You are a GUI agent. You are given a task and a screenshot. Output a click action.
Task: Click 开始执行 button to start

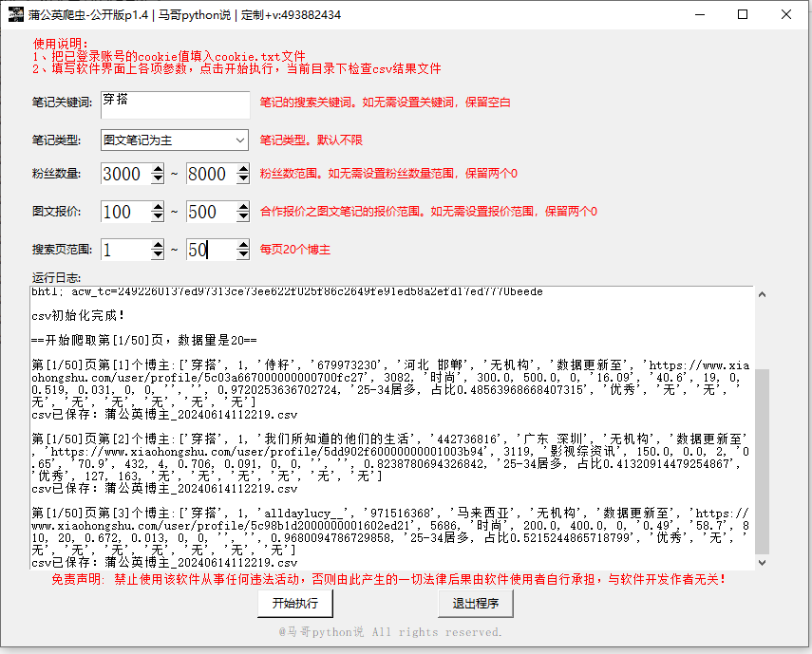click(295, 604)
